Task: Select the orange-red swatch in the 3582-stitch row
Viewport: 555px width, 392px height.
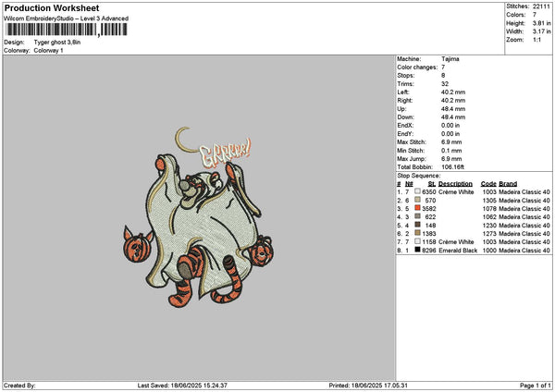Action: [x=418, y=208]
